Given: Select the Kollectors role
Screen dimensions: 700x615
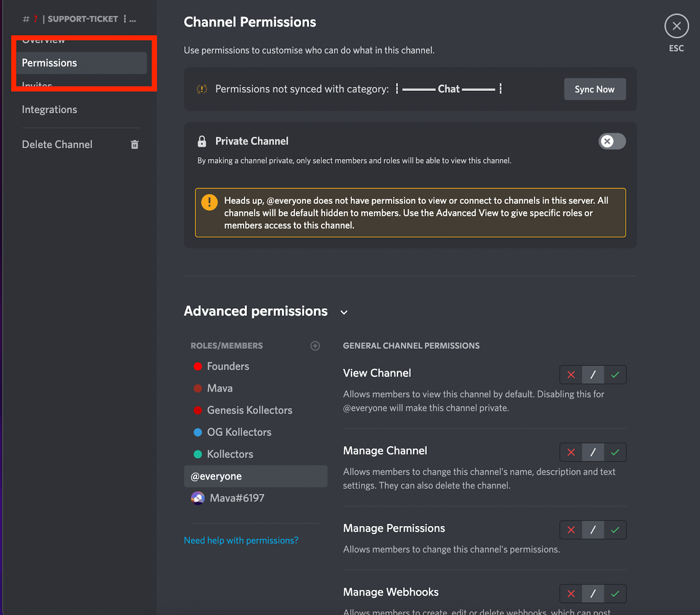Looking at the screenshot, I should pyautogui.click(x=230, y=454).
